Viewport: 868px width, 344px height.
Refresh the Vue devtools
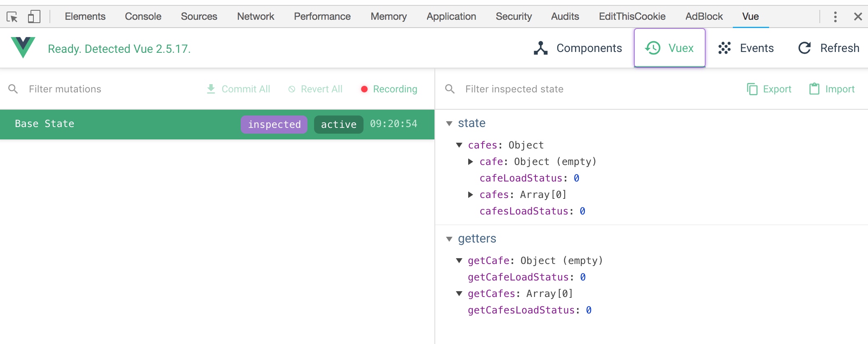point(828,48)
